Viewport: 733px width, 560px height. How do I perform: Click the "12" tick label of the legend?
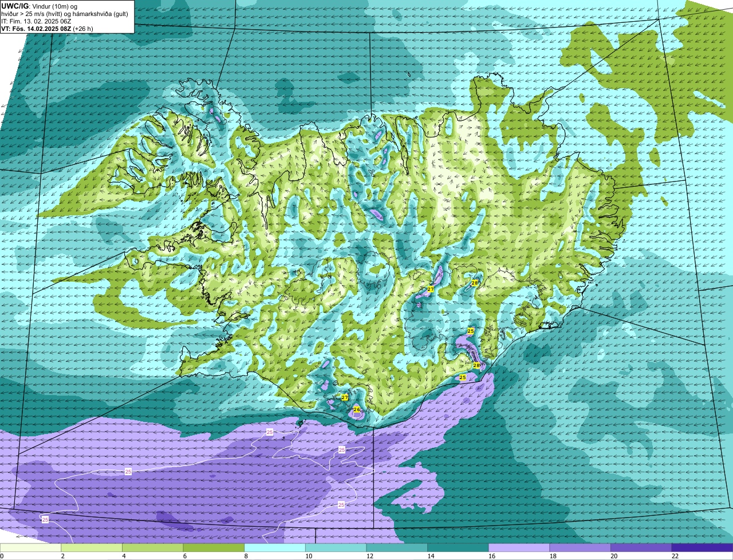(x=369, y=556)
